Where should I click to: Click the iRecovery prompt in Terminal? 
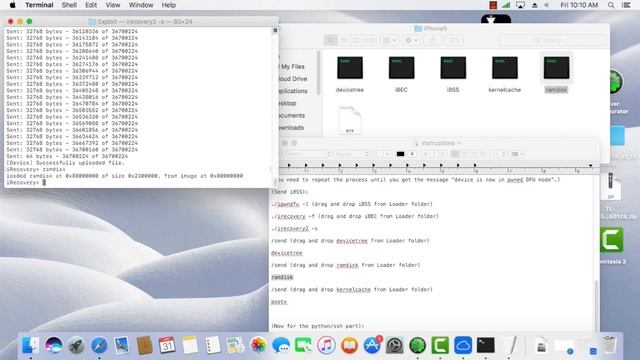pyautogui.click(x=23, y=182)
